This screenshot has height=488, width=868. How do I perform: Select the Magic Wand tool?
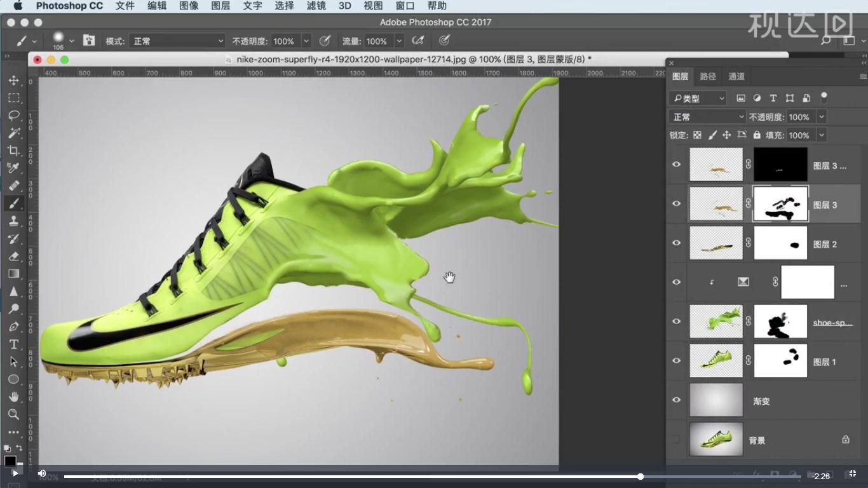pos(13,133)
